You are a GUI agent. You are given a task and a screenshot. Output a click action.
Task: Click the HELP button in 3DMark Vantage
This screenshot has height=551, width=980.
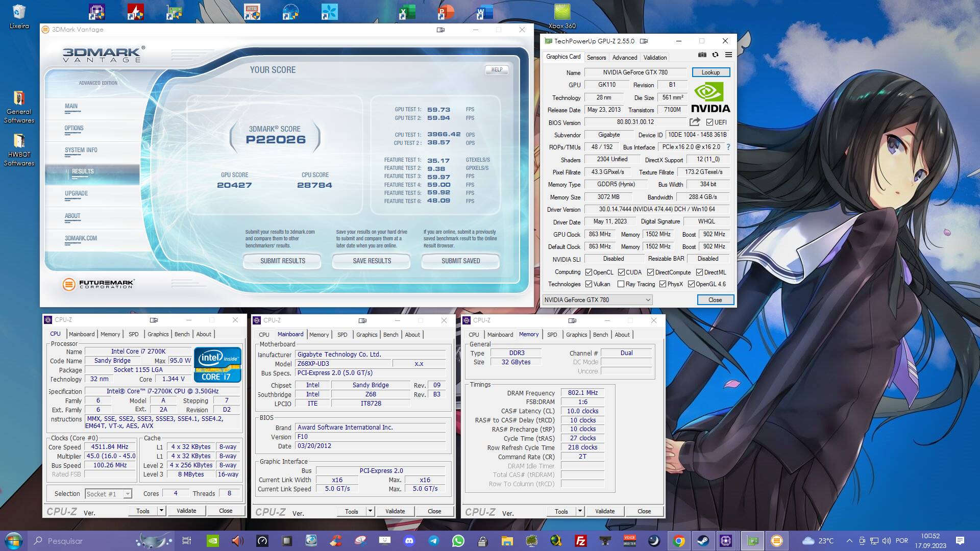pyautogui.click(x=497, y=70)
